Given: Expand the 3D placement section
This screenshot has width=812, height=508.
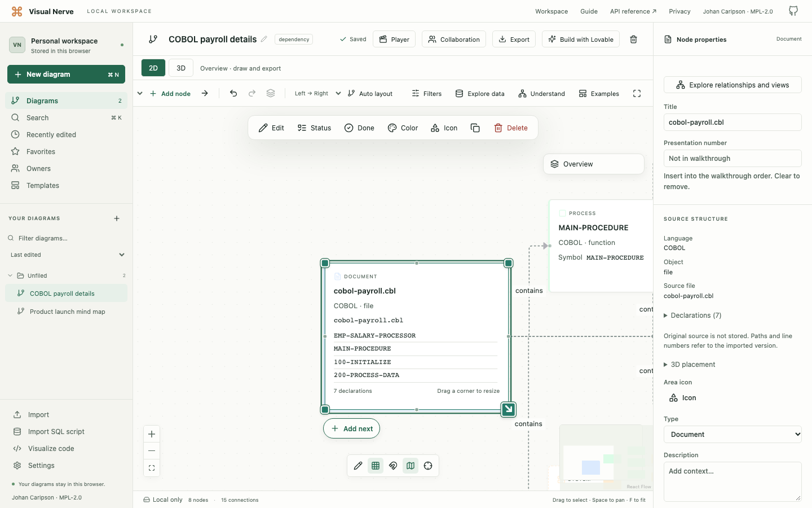Looking at the screenshot, I should 689,365.
